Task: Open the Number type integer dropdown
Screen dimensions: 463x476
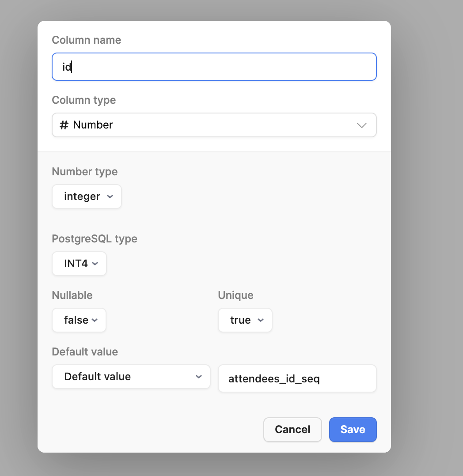Action: tap(87, 196)
